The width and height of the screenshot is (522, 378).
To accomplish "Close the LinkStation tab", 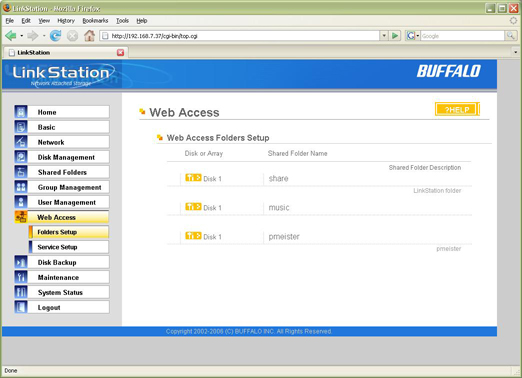I will 120,53.
